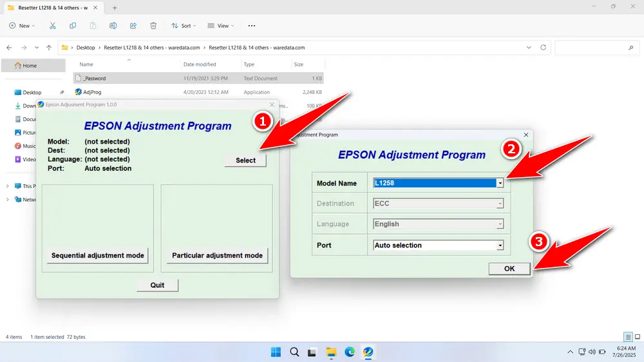This screenshot has width=644, height=362.
Task: Open Microsoft Edge from taskbar
Action: tap(350, 352)
